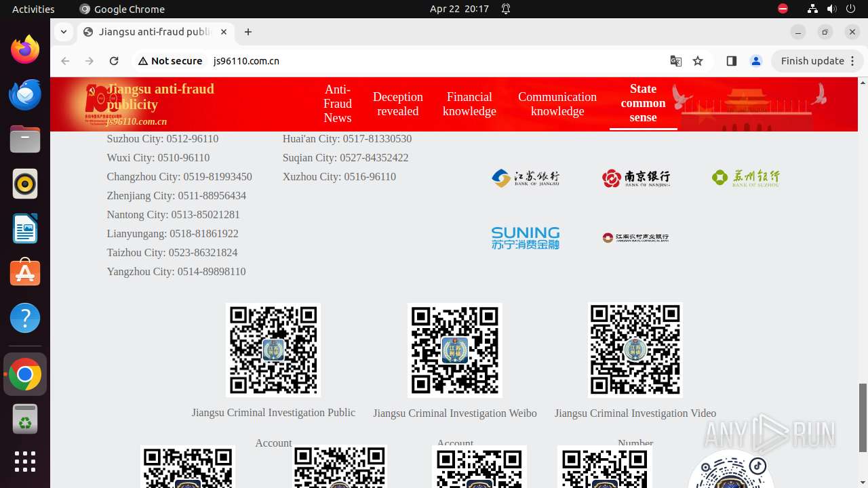Open LibreOffice Writer from the dock
Screen dimensions: 868x488
25,228
